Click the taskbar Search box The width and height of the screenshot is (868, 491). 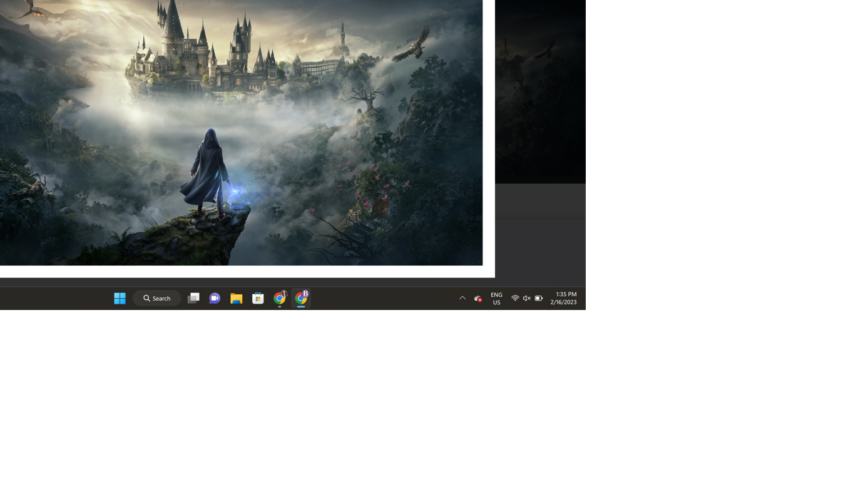coord(157,299)
